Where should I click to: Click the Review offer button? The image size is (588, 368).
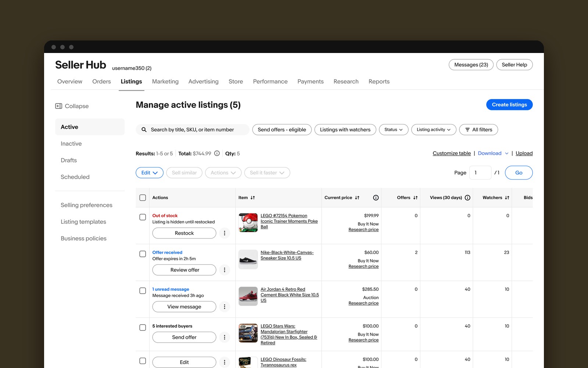pyautogui.click(x=184, y=270)
